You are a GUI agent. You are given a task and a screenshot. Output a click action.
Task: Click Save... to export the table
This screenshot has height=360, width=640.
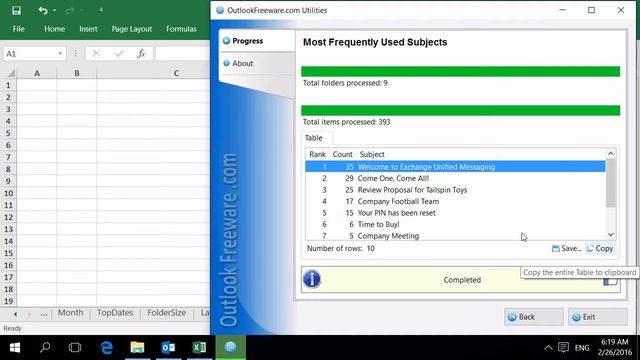pos(567,248)
